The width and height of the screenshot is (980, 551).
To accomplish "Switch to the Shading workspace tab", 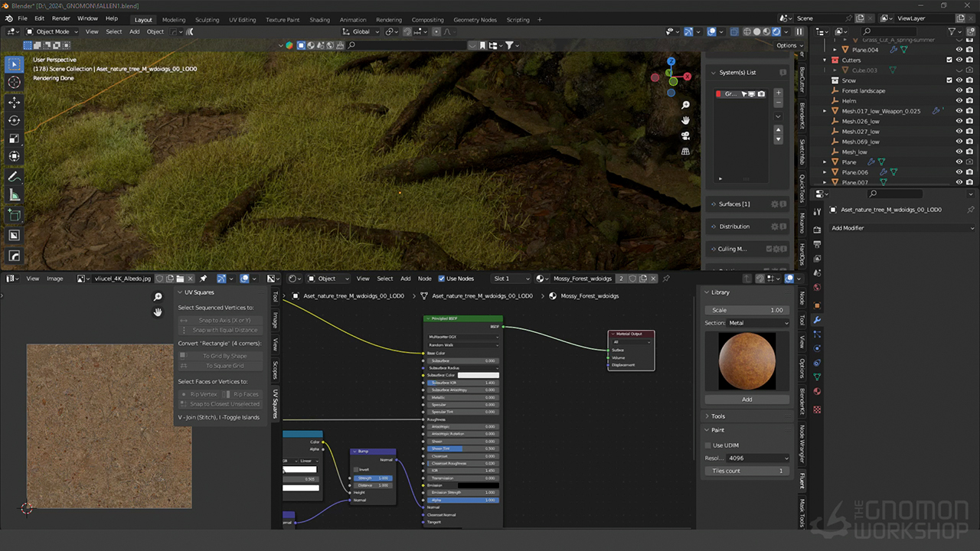I will click(319, 19).
